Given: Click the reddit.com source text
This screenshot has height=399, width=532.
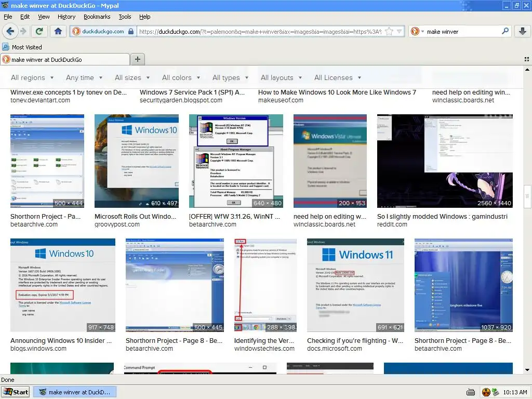Looking at the screenshot, I should [x=392, y=224].
